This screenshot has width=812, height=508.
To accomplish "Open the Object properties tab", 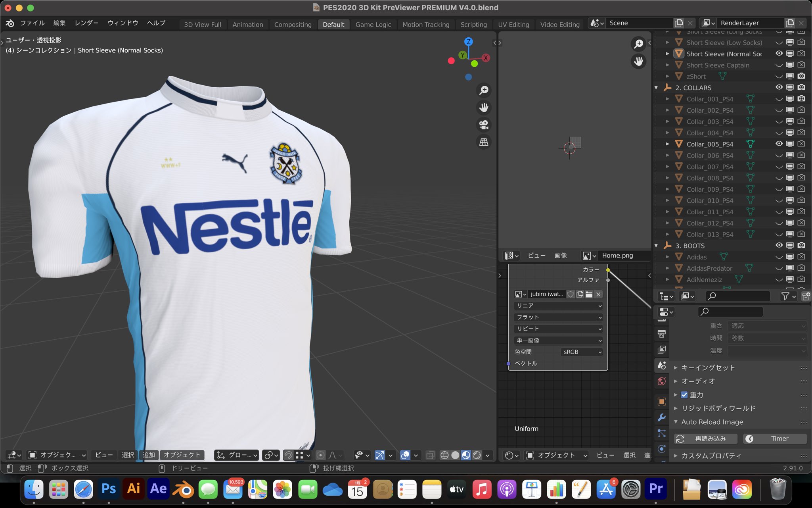I will coord(661,402).
